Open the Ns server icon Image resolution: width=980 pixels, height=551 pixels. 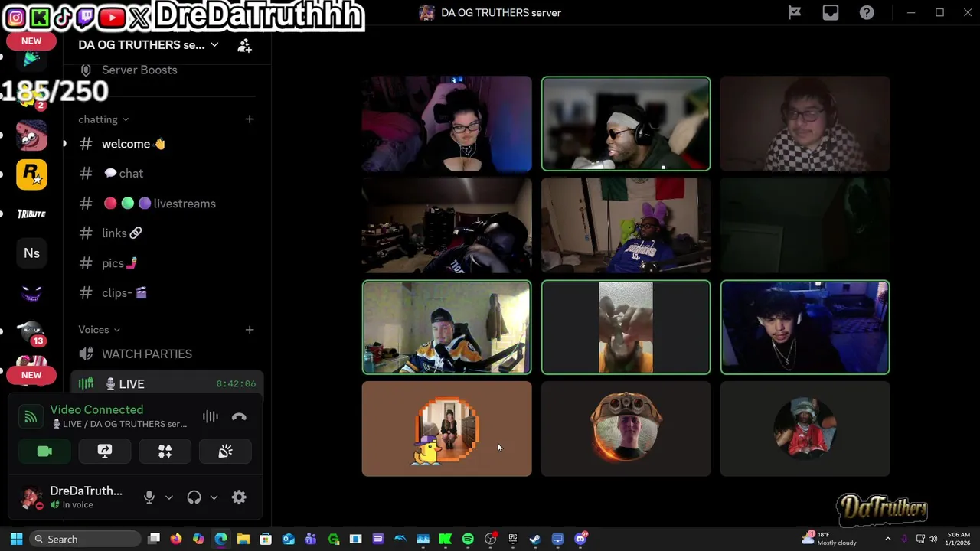pyautogui.click(x=31, y=253)
